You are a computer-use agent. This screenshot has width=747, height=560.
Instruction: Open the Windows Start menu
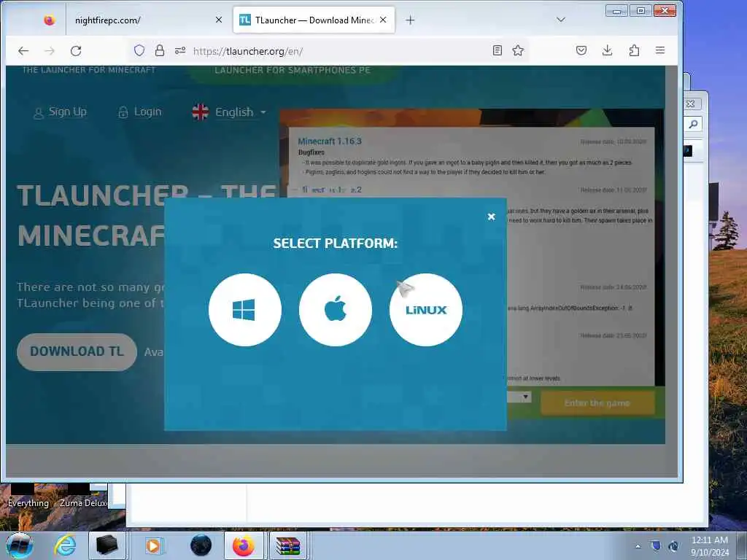tap(20, 545)
